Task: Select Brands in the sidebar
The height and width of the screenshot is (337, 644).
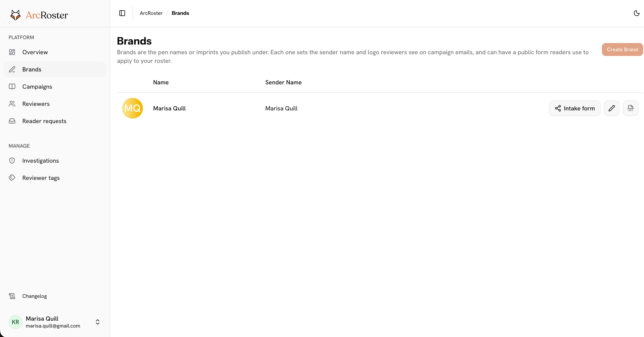Action: tap(55, 69)
